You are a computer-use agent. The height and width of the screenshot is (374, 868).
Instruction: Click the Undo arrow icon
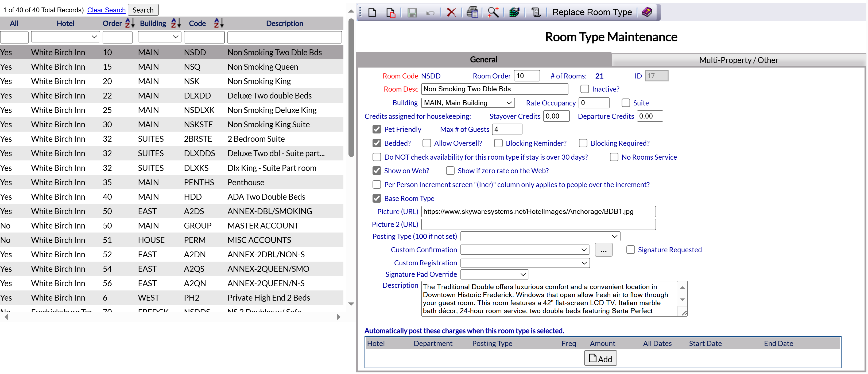[x=430, y=13]
